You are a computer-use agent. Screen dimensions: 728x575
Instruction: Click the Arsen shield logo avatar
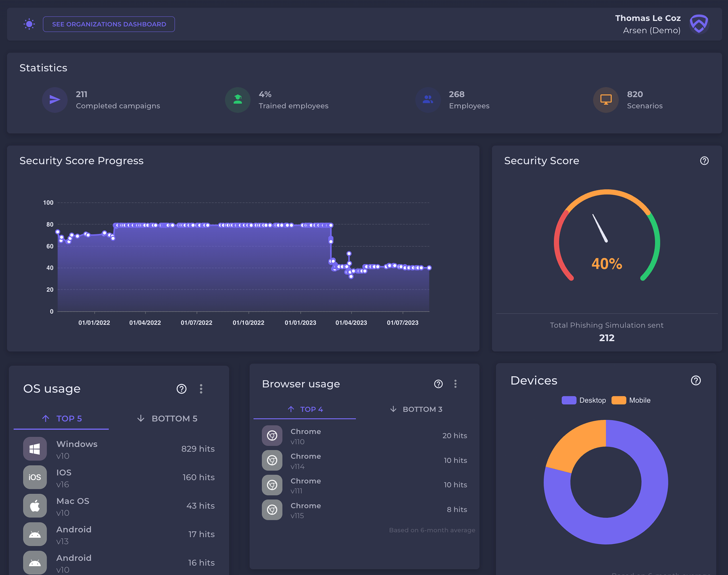[698, 24]
